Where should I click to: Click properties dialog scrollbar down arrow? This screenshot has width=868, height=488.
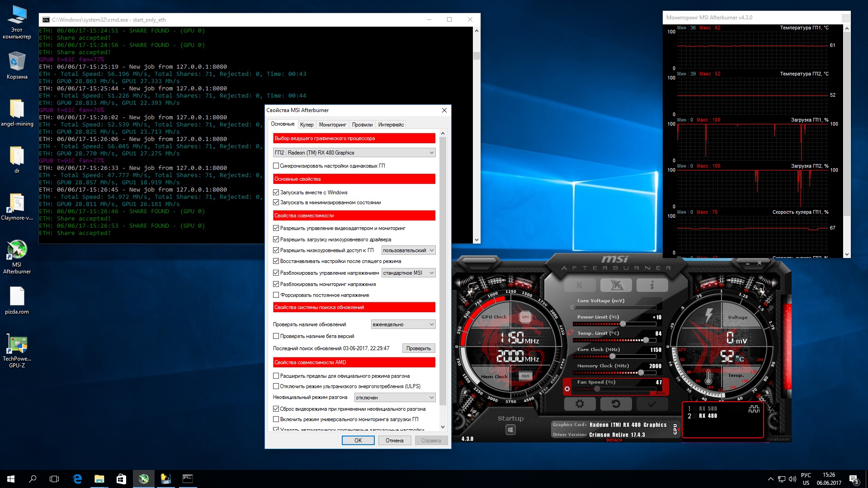tap(443, 427)
